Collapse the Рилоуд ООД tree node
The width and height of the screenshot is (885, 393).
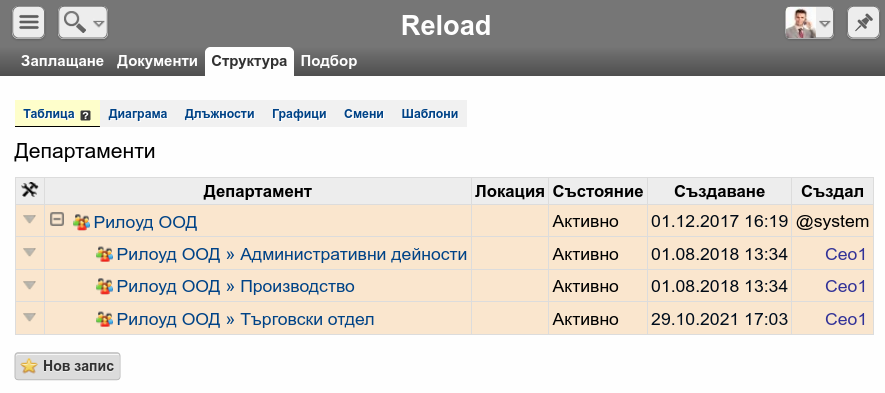[x=56, y=219]
